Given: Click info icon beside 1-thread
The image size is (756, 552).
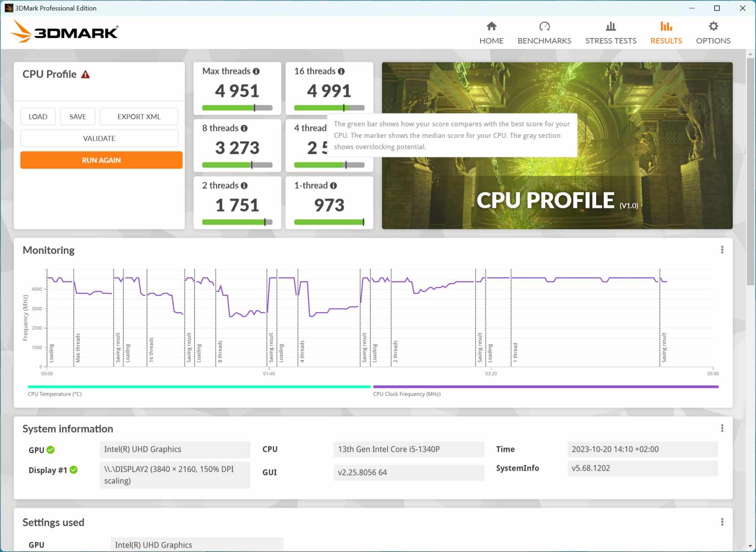Looking at the screenshot, I should point(334,186).
